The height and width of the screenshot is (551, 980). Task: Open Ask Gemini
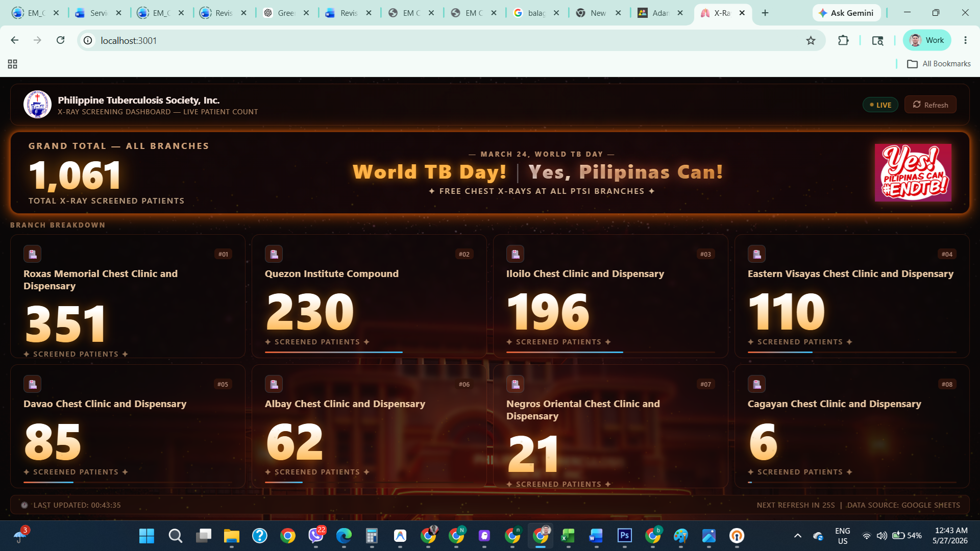click(846, 13)
